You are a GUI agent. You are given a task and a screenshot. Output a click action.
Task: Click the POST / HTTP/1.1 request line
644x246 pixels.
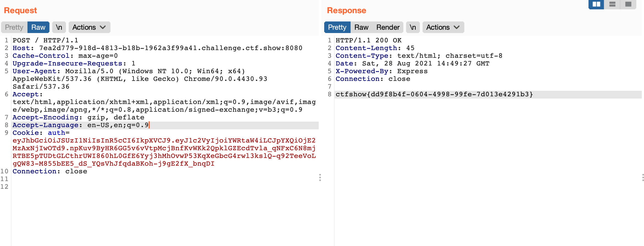(x=45, y=40)
